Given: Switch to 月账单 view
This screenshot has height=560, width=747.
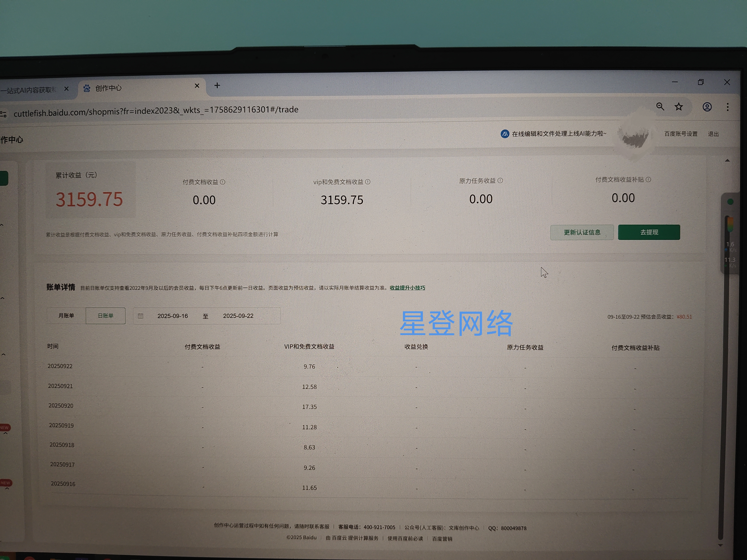Looking at the screenshot, I should [66, 316].
